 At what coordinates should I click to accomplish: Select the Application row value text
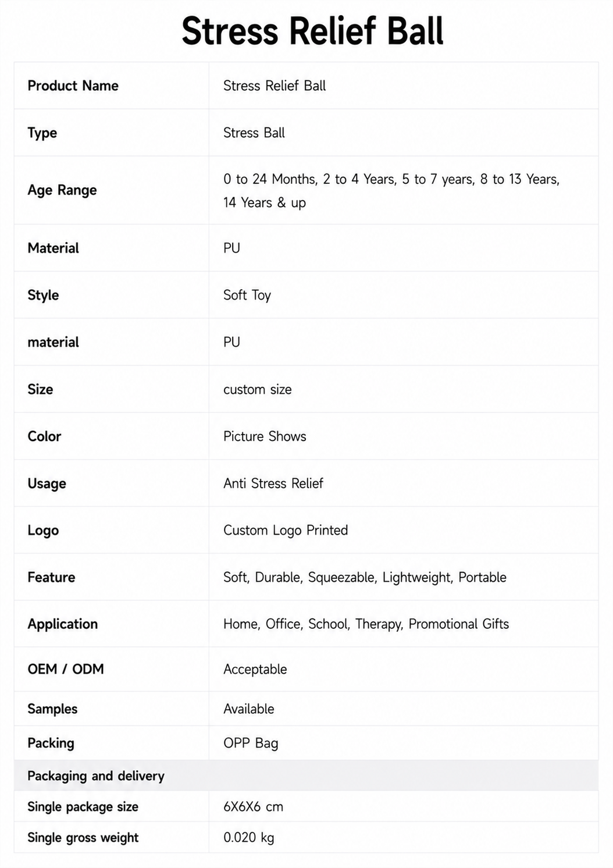[x=366, y=624]
